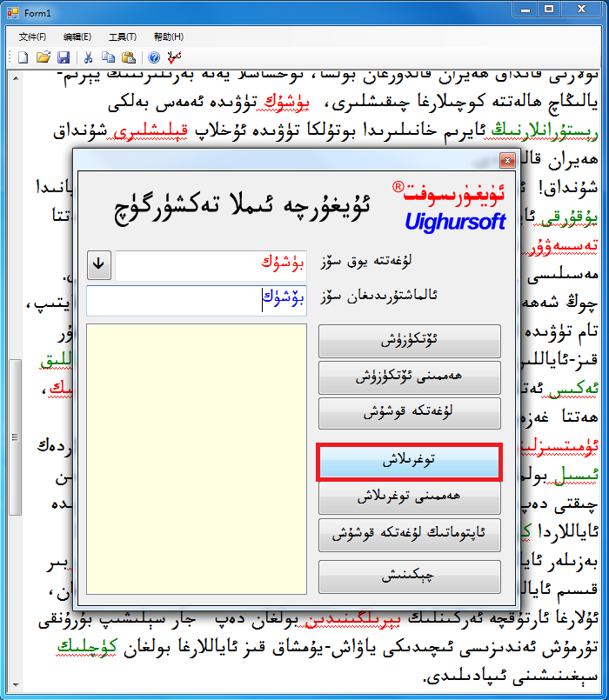The image size is (609, 700).
Task: Click the red misspelled word field
Action: (211, 265)
